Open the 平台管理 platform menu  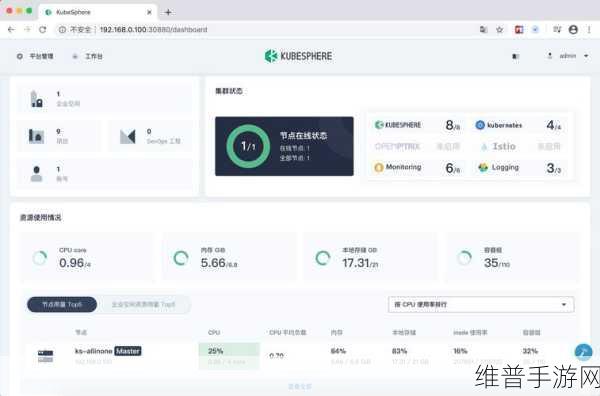pos(35,56)
